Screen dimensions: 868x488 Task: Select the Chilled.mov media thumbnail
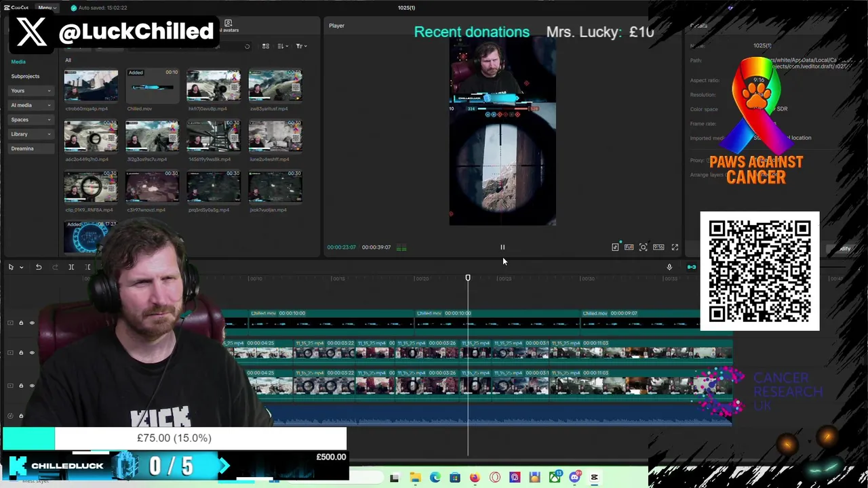[152, 85]
